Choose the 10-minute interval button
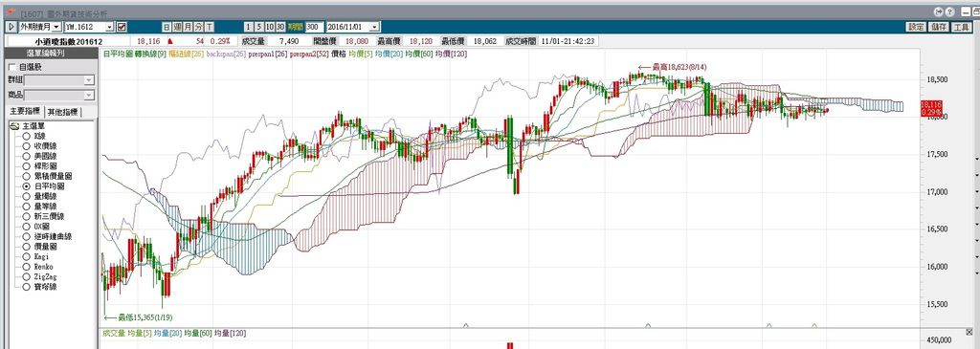Screen dimensions: 980x349 pos(269,27)
